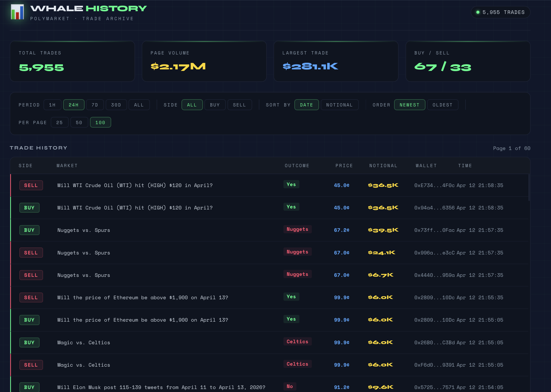Open wallet 0x5725...7571
Screen dimensions: 551x392
(434, 387)
